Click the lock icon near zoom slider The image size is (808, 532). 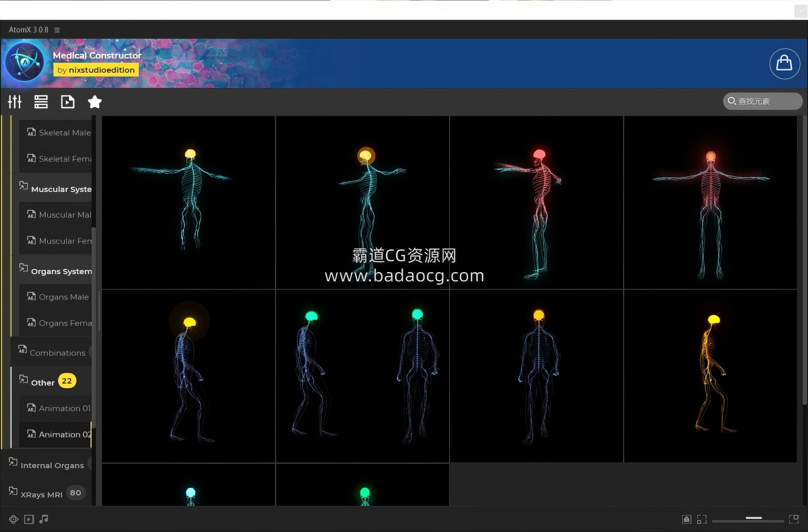(686, 519)
